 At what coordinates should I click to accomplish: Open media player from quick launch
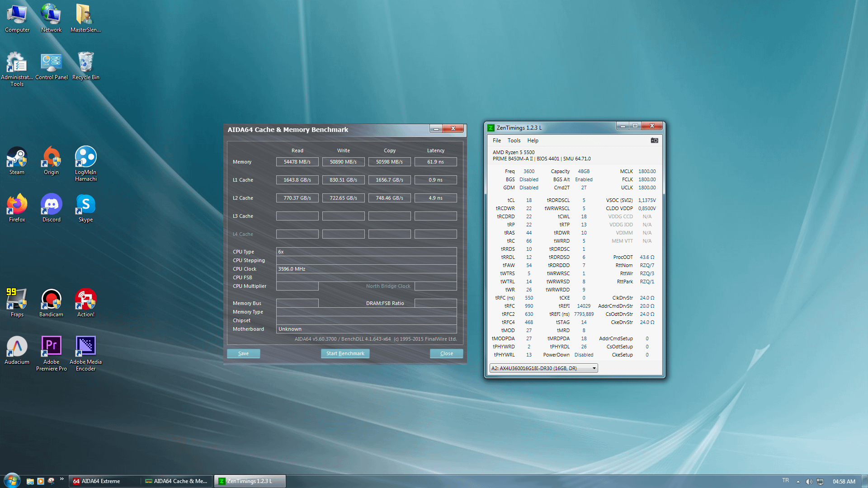click(x=41, y=481)
